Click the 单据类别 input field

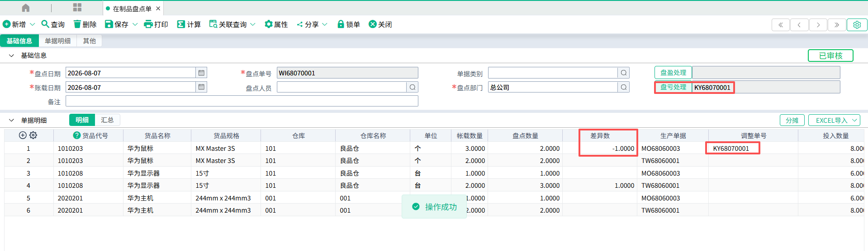pyautogui.click(x=553, y=73)
